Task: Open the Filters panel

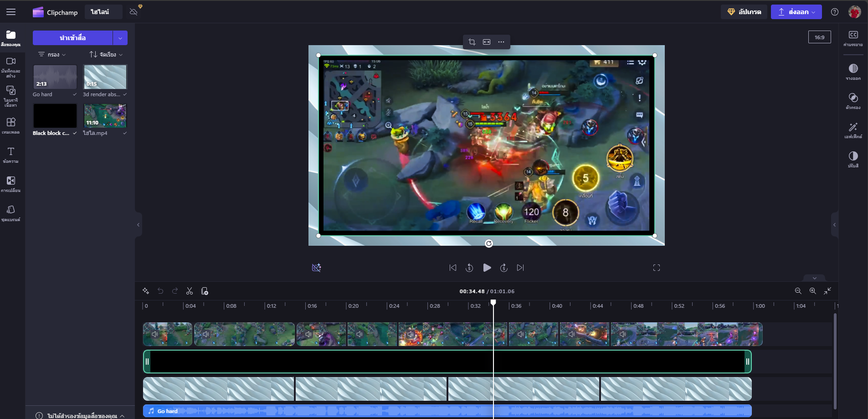Action: click(853, 101)
